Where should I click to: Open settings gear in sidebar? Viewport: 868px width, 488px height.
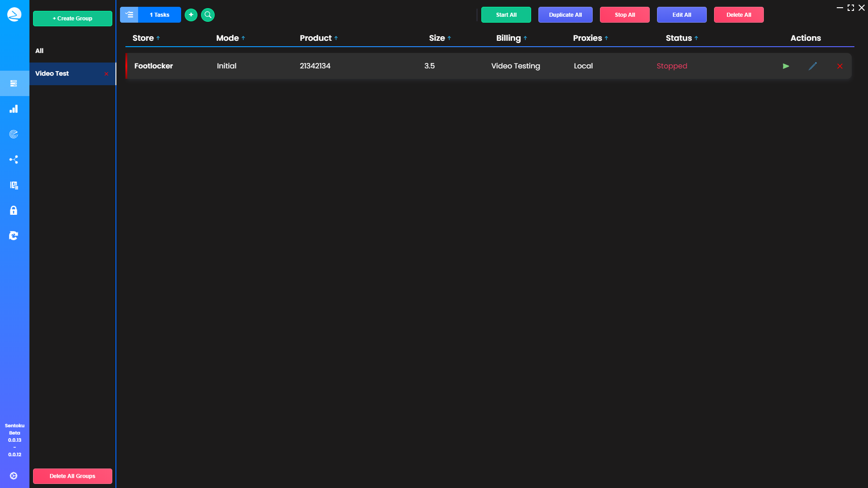coord(14,476)
